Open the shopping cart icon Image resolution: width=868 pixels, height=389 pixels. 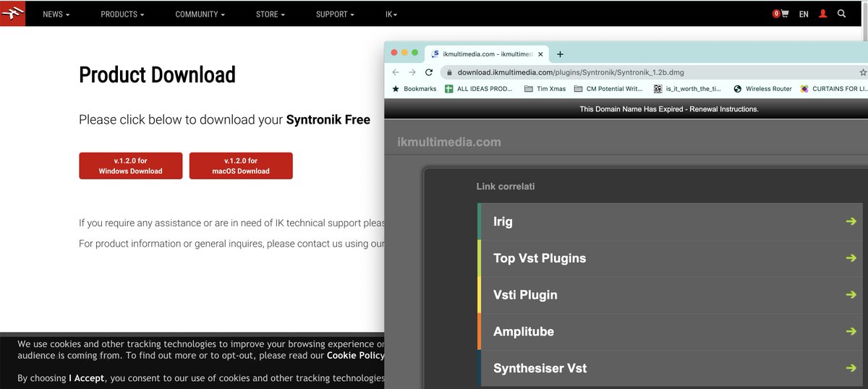tap(784, 14)
